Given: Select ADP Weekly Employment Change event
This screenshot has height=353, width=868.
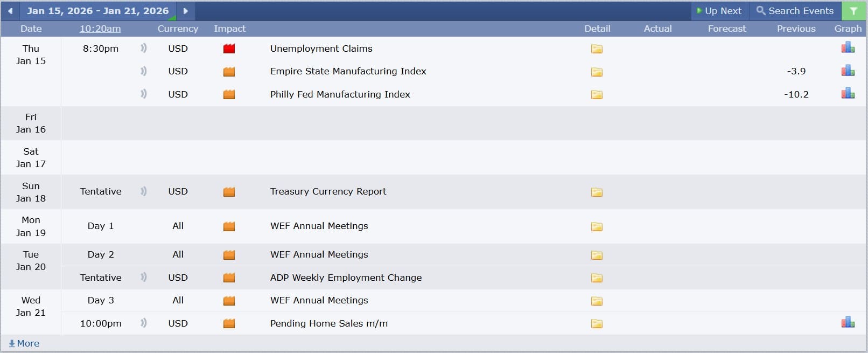Looking at the screenshot, I should point(346,278).
